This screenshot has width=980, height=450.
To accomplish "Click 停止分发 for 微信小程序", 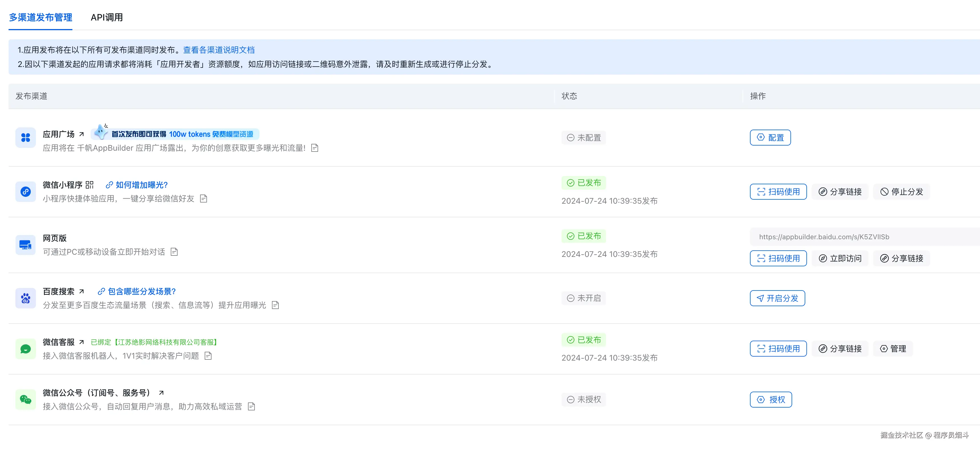I will (x=901, y=192).
